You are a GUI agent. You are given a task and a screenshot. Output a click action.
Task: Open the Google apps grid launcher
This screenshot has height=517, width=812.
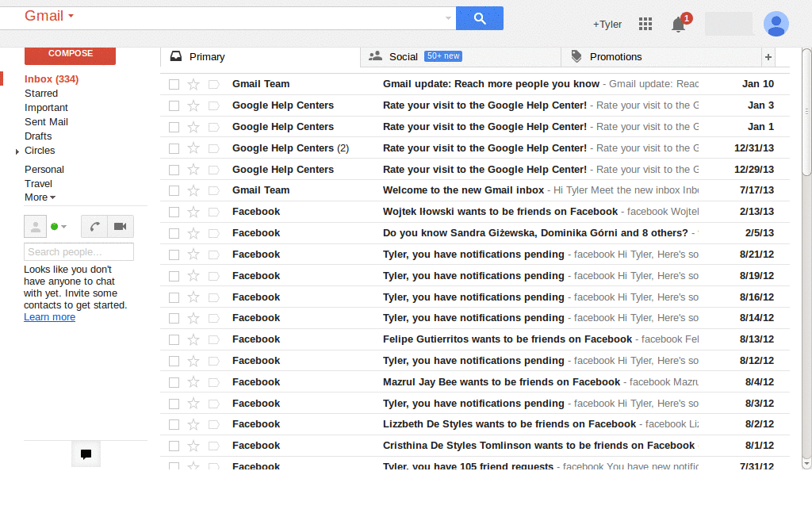[645, 24]
